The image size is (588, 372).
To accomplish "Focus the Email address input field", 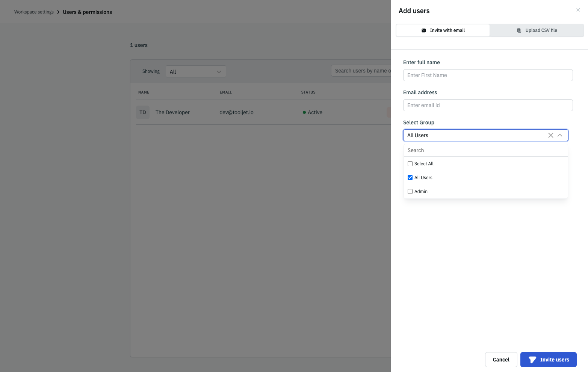I will coord(488,105).
